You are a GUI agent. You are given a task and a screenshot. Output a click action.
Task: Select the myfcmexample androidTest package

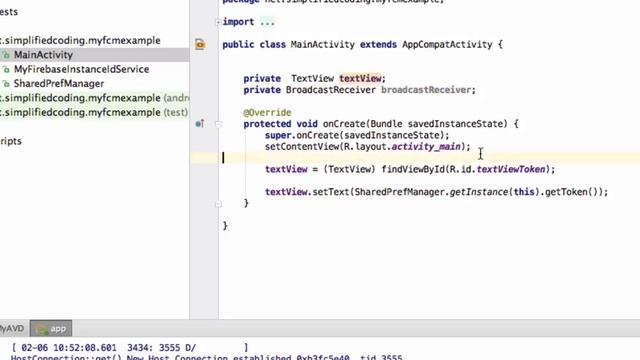pos(94,98)
